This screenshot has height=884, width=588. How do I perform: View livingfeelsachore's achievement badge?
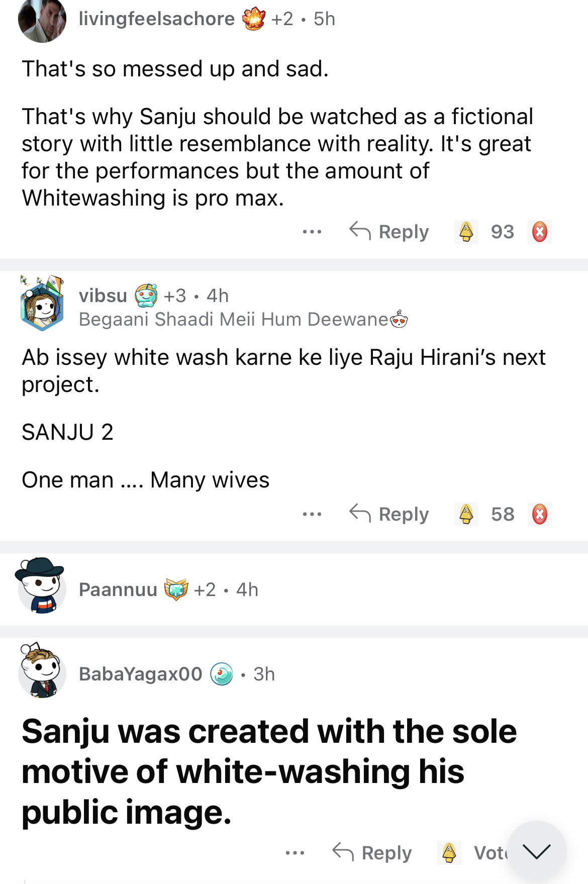[254, 19]
